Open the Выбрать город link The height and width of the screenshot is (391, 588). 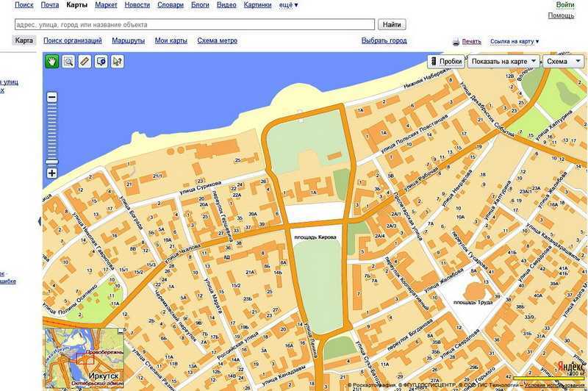point(384,40)
